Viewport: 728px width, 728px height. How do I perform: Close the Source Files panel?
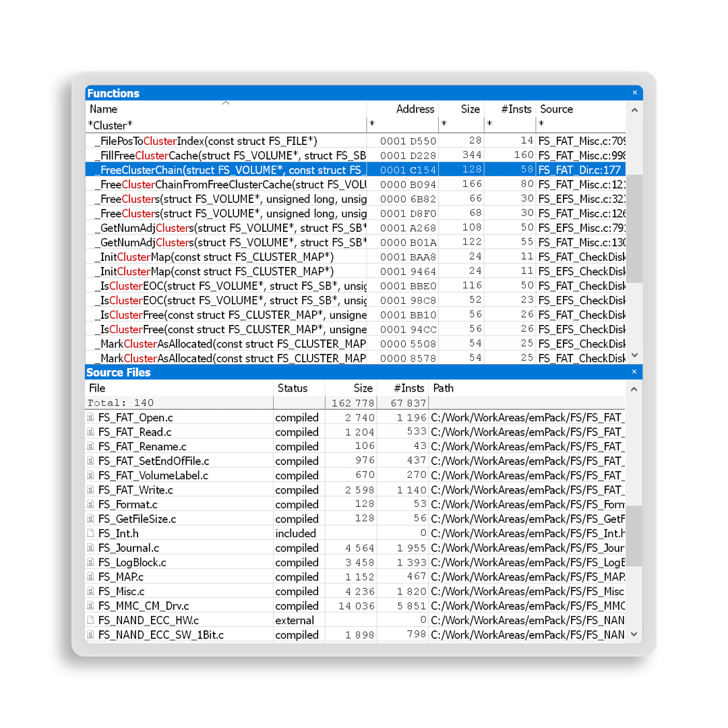pyautogui.click(x=634, y=372)
